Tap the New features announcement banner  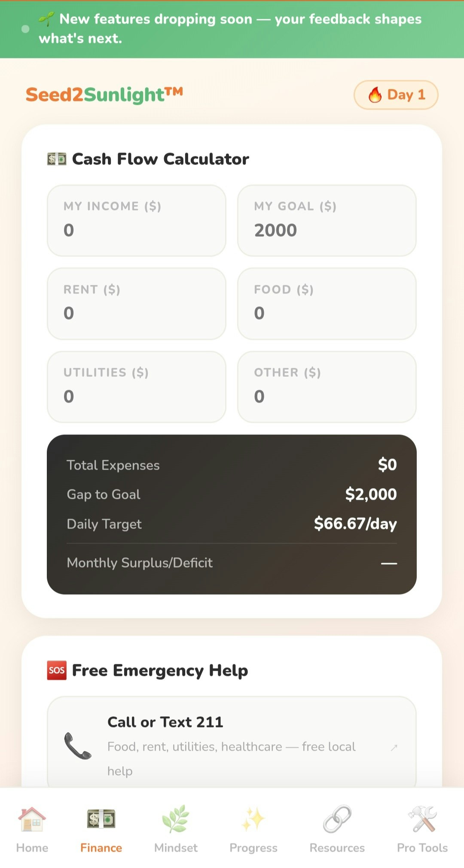[232, 29]
